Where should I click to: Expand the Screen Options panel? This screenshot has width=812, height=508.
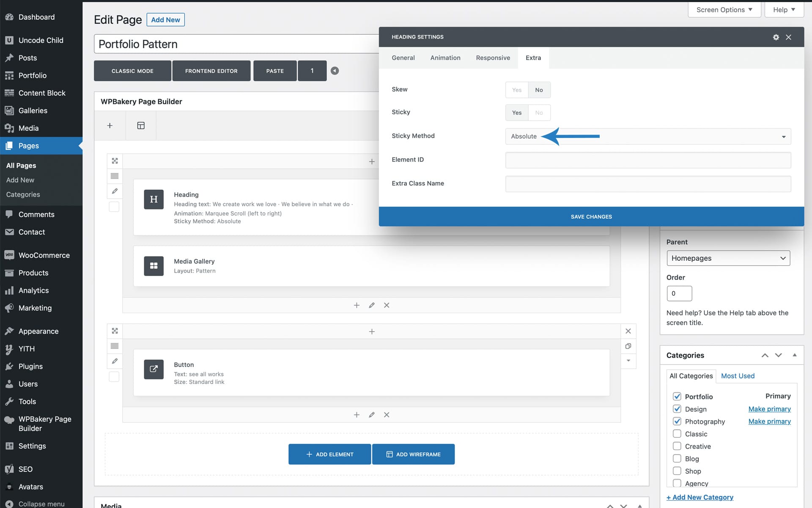[724, 10]
